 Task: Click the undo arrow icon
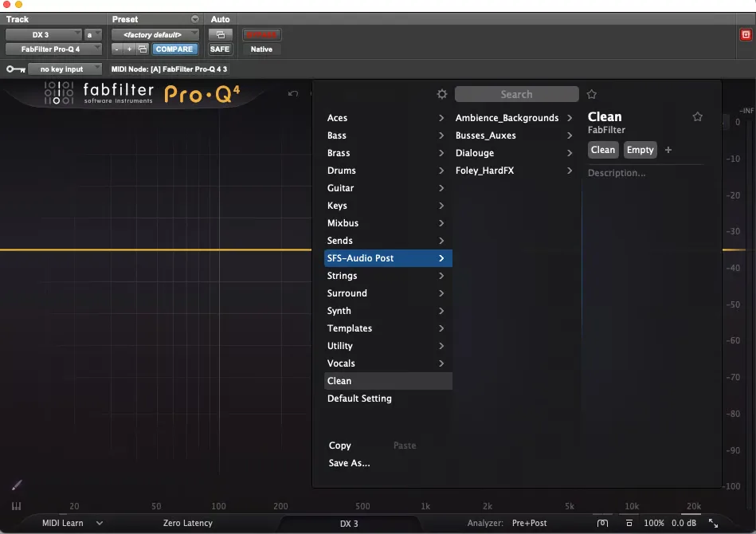[x=293, y=93]
